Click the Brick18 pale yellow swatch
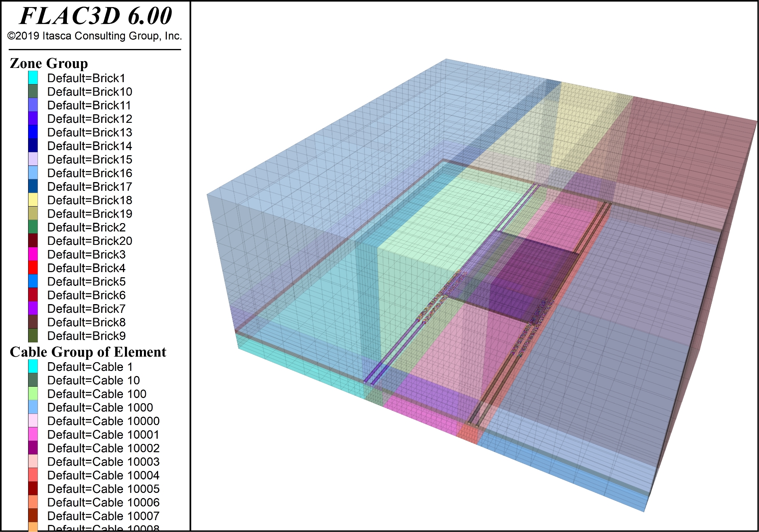Image resolution: width=759 pixels, height=532 pixels. (x=33, y=200)
